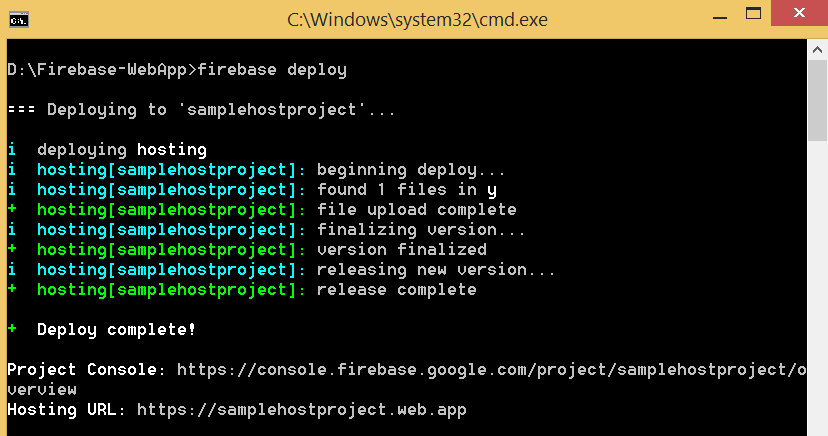Viewport: 828px width, 436px height.
Task: Click the 'found 1 files in y' text
Action: 406,190
